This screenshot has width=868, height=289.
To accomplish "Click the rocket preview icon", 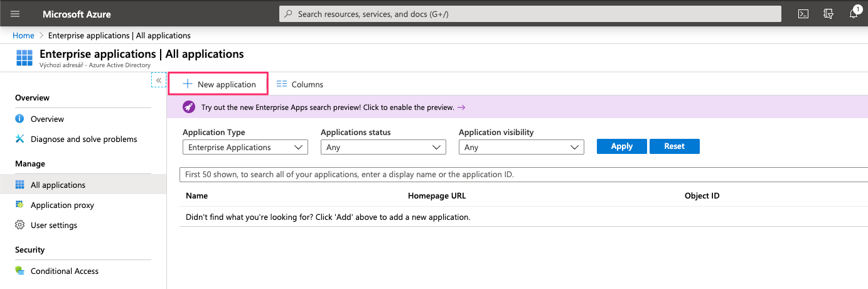I will [x=189, y=107].
